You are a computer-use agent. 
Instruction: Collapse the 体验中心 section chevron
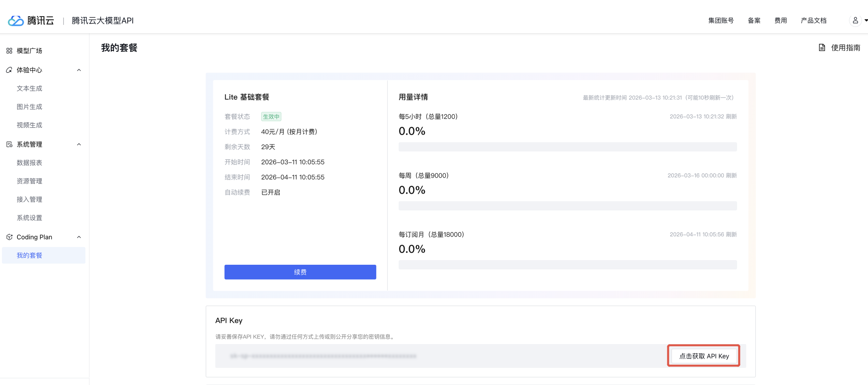[x=79, y=70]
